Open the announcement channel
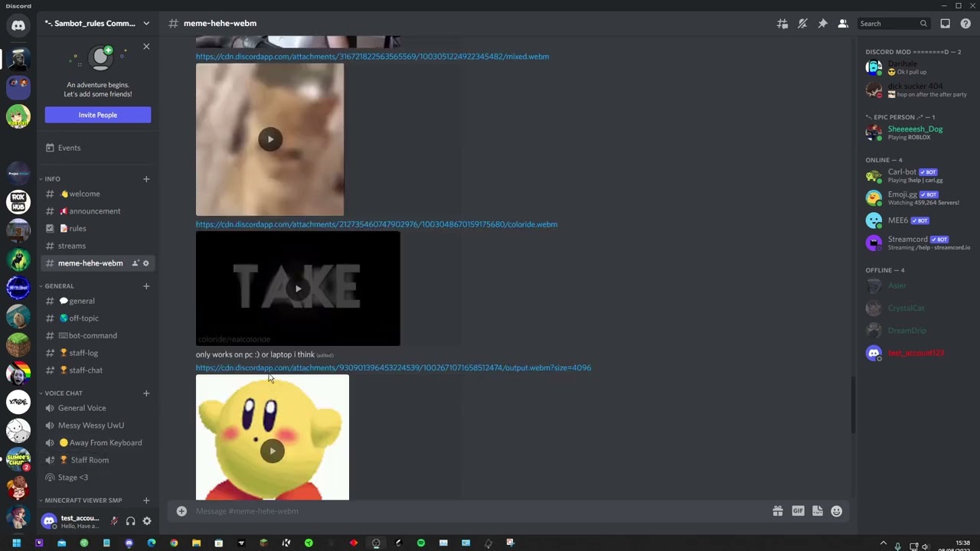The width and height of the screenshot is (980, 551). (98, 211)
